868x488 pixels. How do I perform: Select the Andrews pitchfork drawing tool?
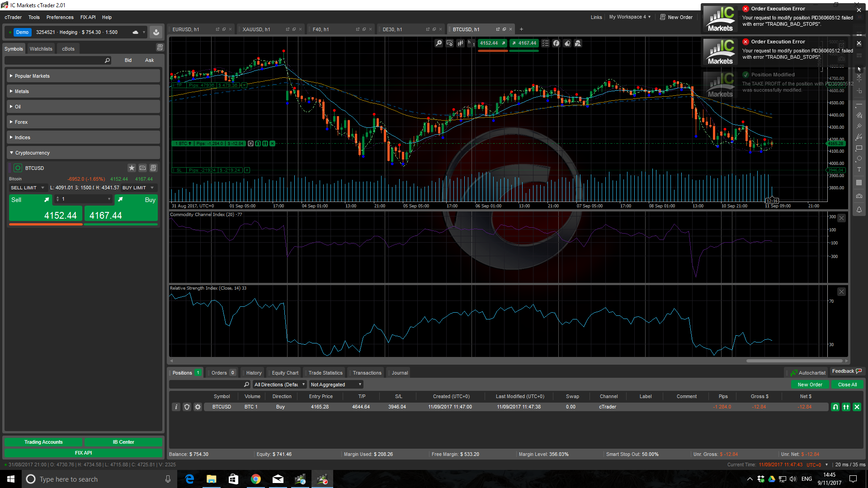pyautogui.click(x=859, y=126)
